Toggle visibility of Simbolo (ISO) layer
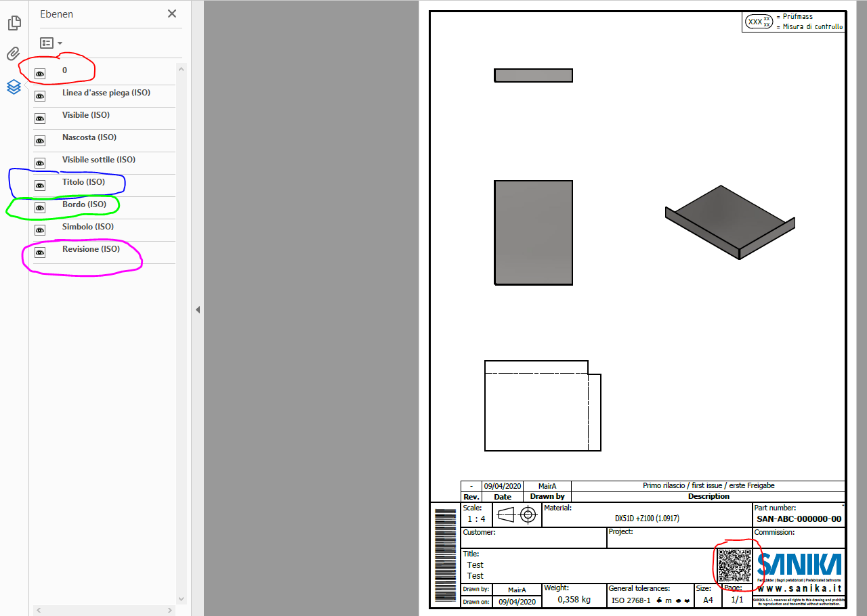The width and height of the screenshot is (867, 616). (41, 229)
